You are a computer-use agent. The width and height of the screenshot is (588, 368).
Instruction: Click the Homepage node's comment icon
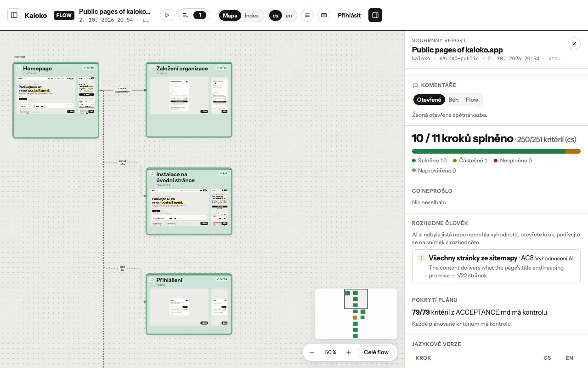[x=19, y=68]
